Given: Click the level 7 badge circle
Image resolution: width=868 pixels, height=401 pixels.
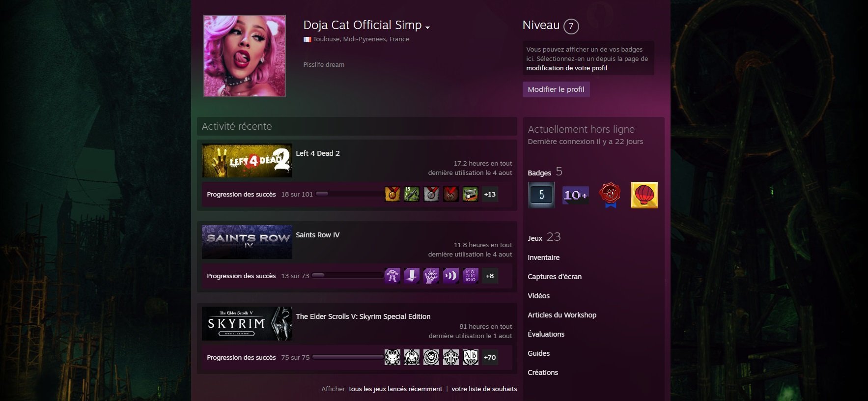Looking at the screenshot, I should coord(571,27).
